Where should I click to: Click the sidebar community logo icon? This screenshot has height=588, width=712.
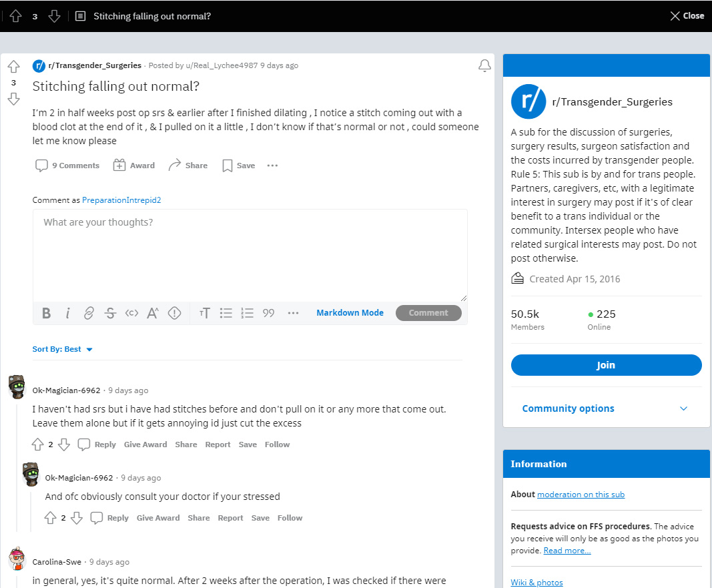[x=528, y=101]
